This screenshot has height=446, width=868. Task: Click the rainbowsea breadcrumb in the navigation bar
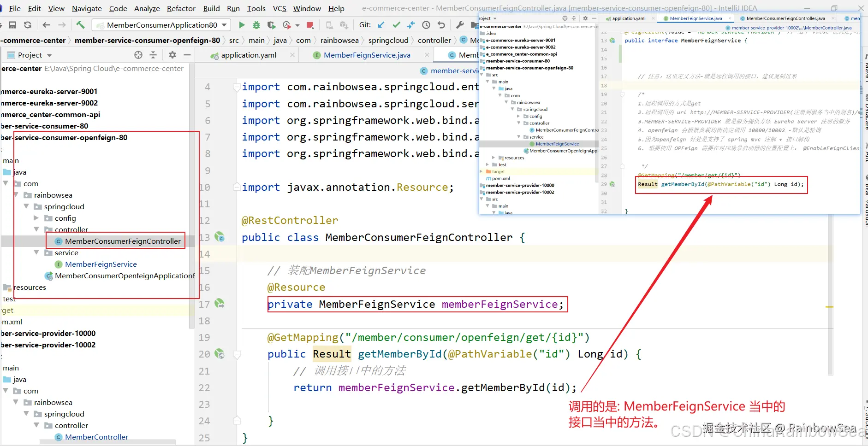click(x=339, y=41)
